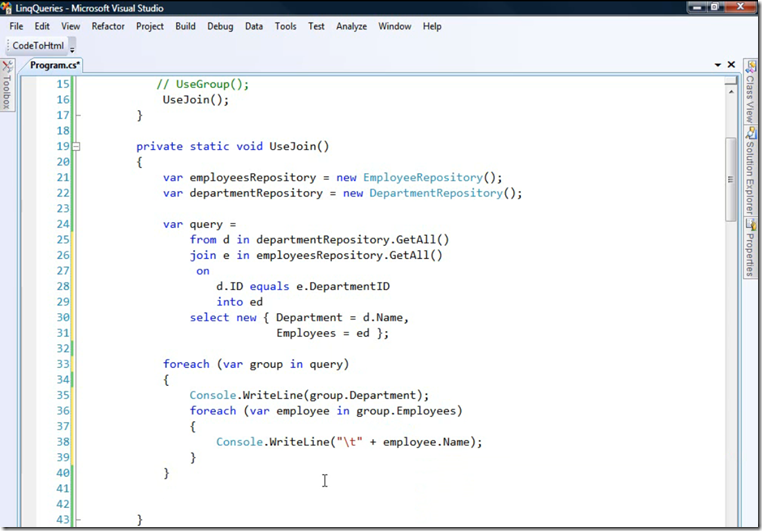Image resolution: width=762 pixels, height=531 pixels.
Task: Click the commented 'UseGroup();' line
Action: point(203,84)
